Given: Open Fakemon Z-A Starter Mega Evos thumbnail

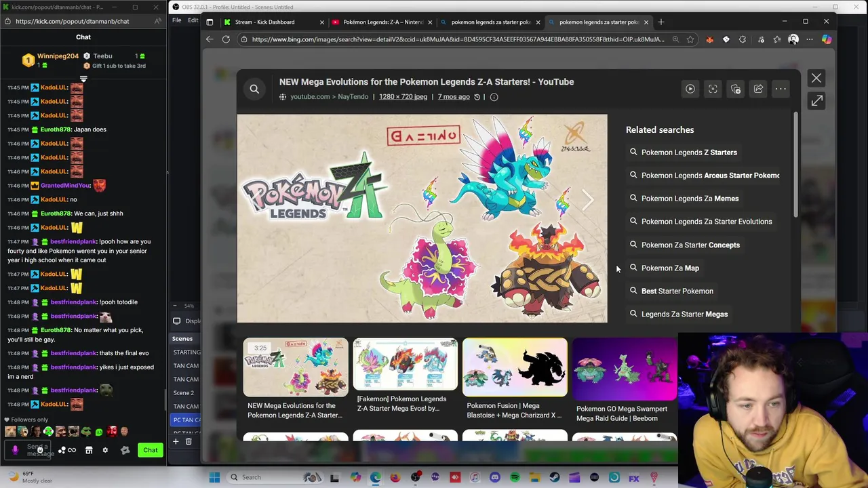Looking at the screenshot, I should click(405, 365).
